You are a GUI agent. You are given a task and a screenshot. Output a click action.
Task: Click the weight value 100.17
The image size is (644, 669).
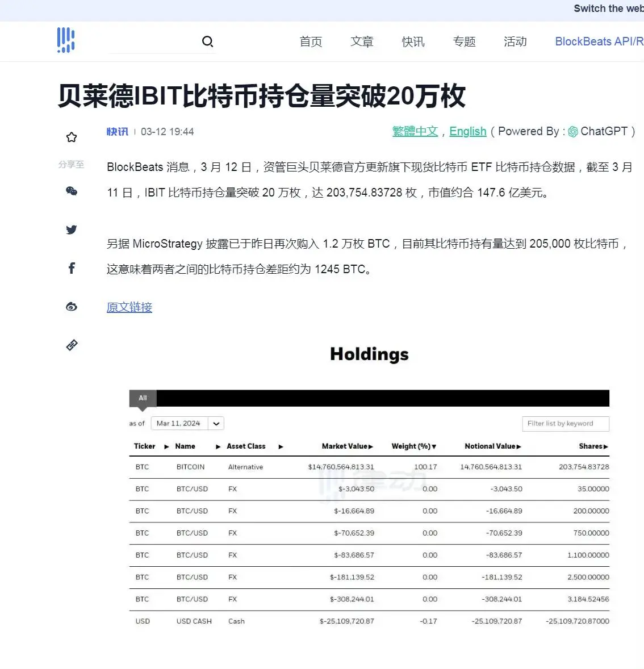(x=425, y=467)
